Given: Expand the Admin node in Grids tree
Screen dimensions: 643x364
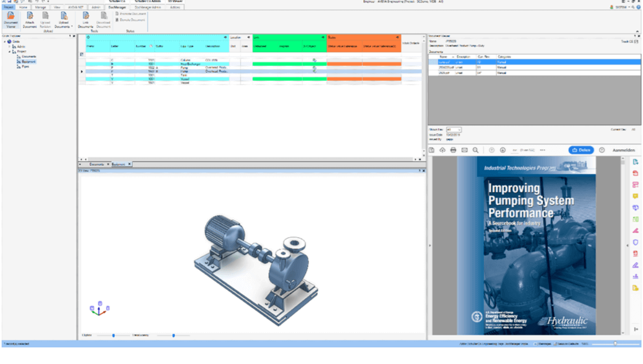Looking at the screenshot, I should [x=9, y=47].
